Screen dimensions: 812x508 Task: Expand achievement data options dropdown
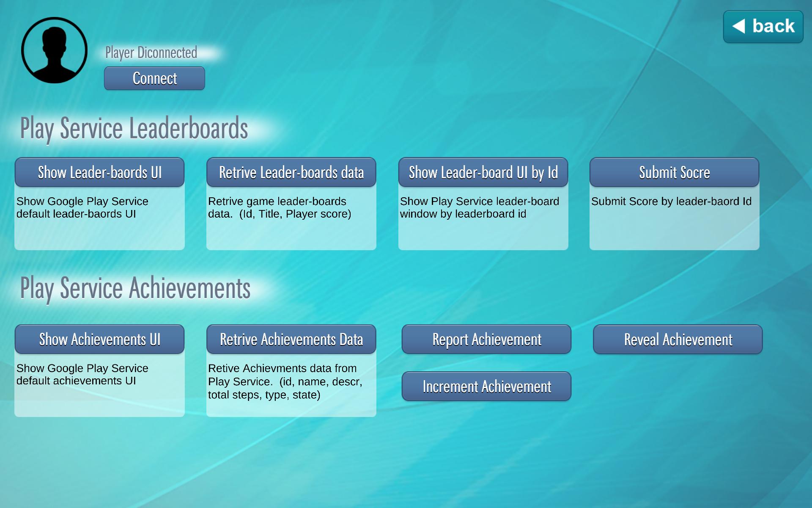click(x=291, y=340)
